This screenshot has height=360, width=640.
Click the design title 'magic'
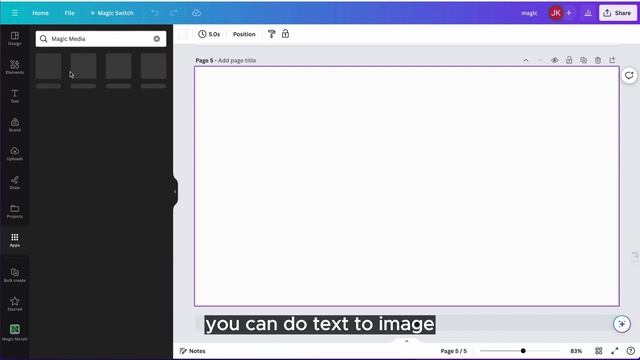click(529, 13)
